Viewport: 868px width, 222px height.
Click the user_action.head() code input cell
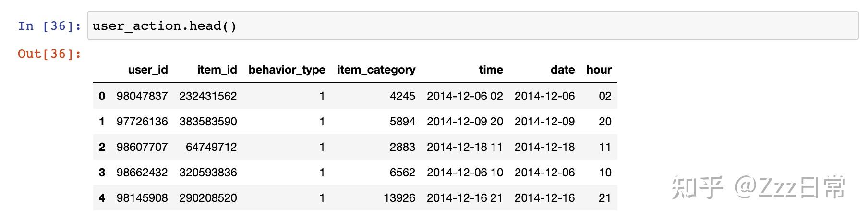(472, 26)
